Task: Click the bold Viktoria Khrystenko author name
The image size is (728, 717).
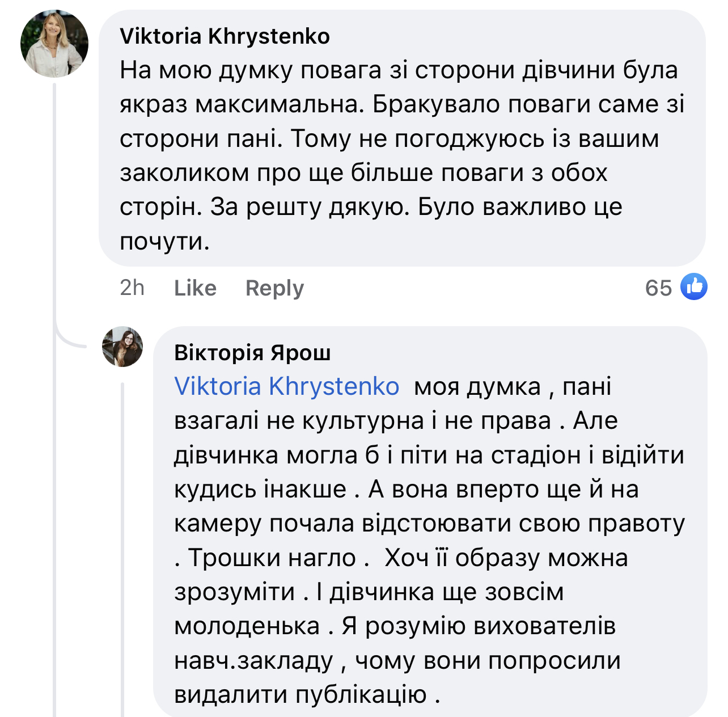Action: tap(225, 36)
